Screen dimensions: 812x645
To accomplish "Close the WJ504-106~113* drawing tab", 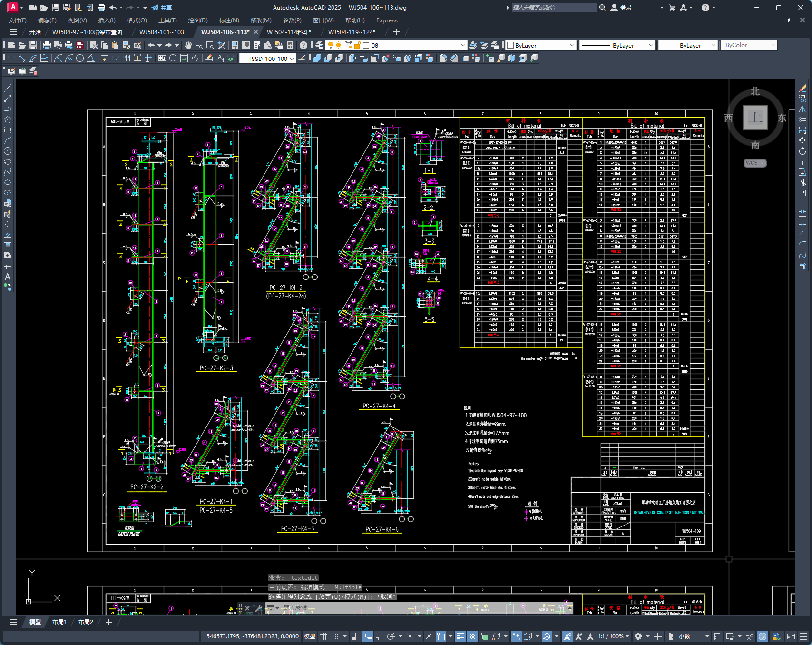I will point(256,32).
